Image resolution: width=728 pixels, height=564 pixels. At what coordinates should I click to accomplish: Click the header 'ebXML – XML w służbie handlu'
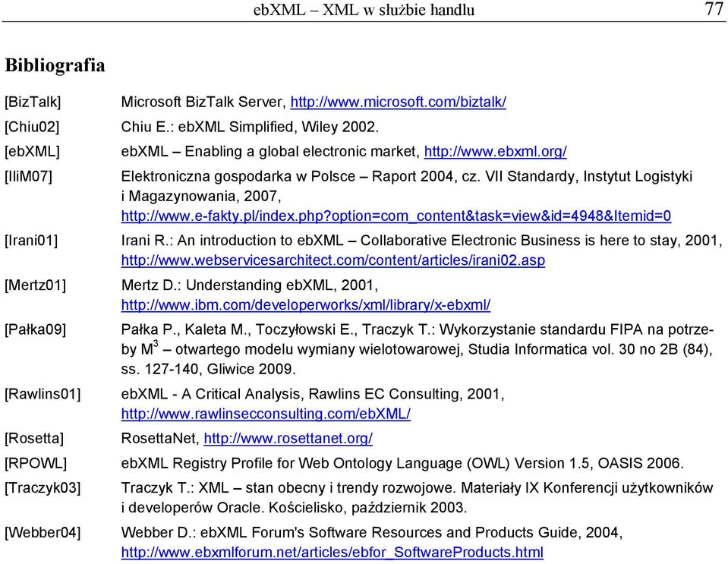pyautogui.click(x=364, y=10)
